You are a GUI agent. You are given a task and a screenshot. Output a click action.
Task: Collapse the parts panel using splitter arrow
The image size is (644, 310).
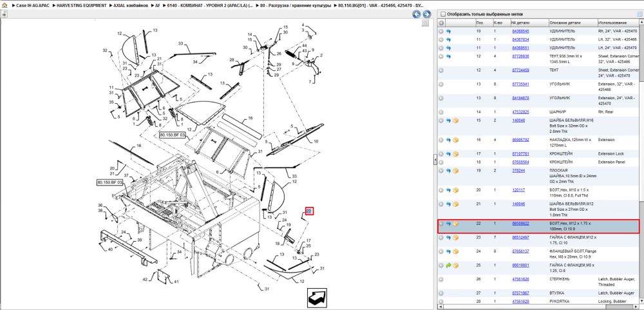[435, 160]
